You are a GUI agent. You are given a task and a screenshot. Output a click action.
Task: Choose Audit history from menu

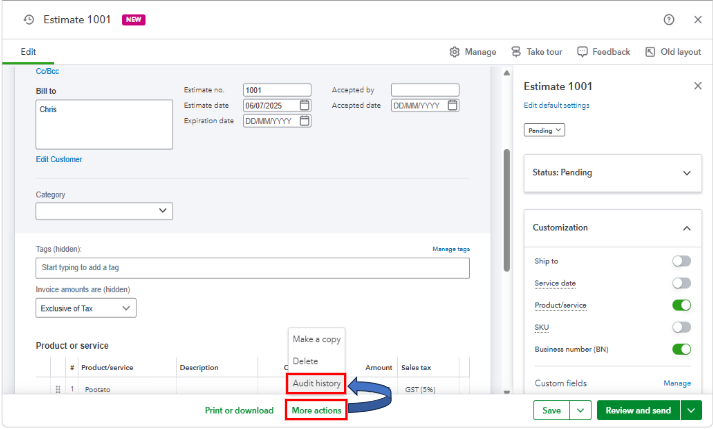point(316,384)
